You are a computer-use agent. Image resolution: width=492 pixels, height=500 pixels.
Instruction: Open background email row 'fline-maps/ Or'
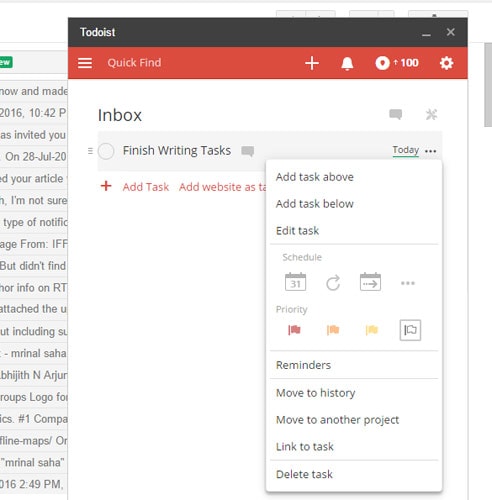click(x=33, y=441)
